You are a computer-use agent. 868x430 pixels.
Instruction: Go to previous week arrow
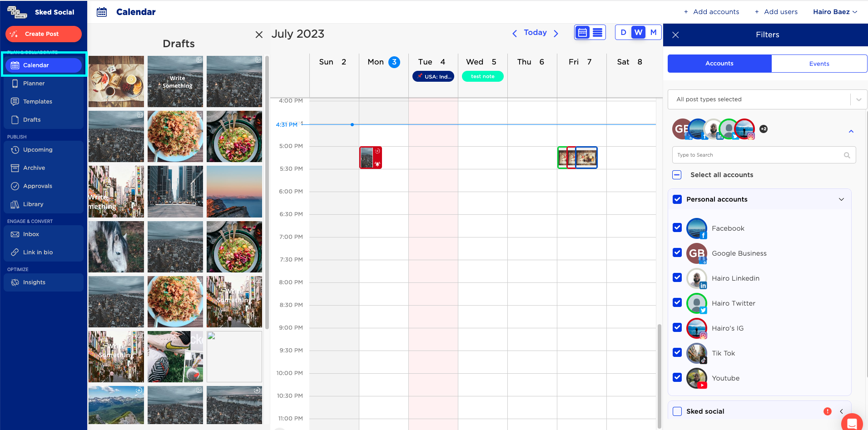coord(515,33)
